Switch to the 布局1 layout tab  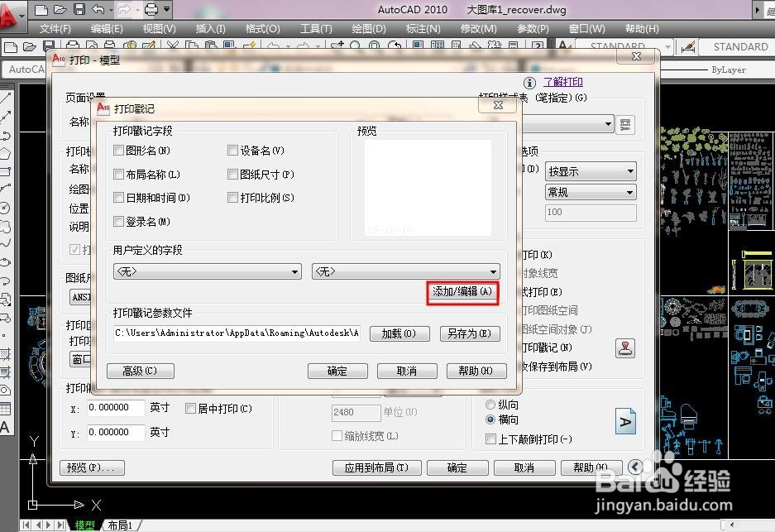[120, 525]
